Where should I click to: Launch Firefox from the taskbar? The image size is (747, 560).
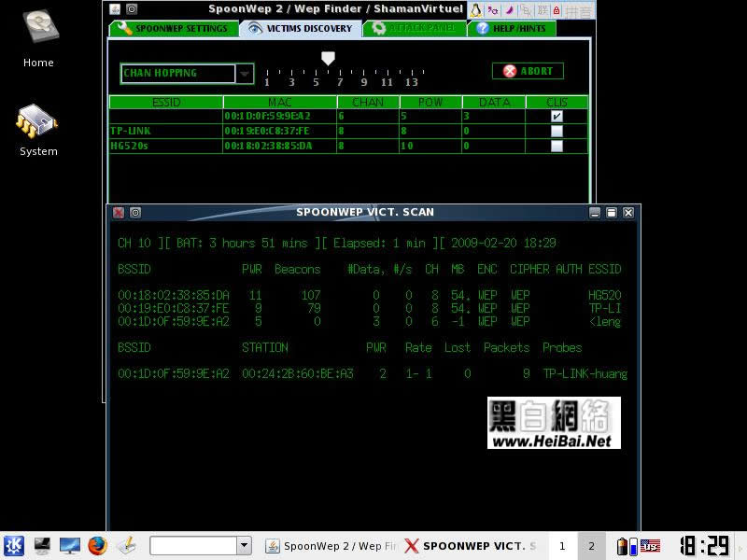tap(98, 546)
